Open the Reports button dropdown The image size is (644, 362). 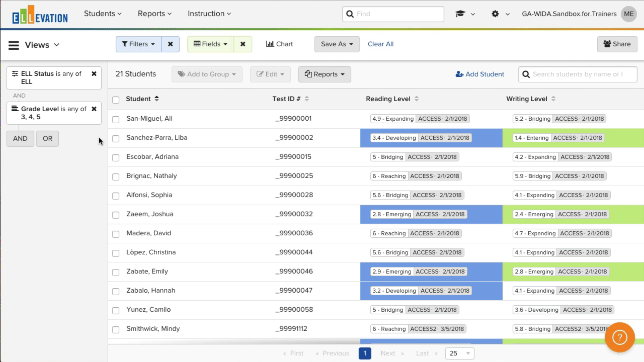click(325, 74)
